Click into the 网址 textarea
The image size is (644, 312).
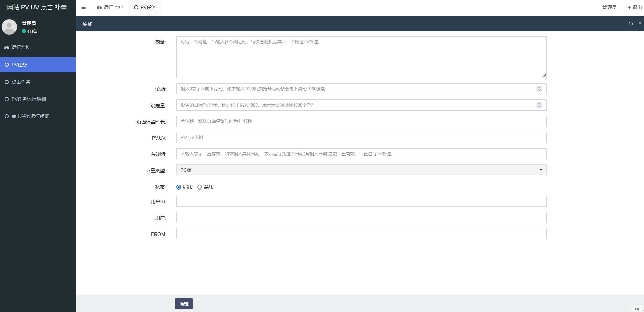click(361, 57)
